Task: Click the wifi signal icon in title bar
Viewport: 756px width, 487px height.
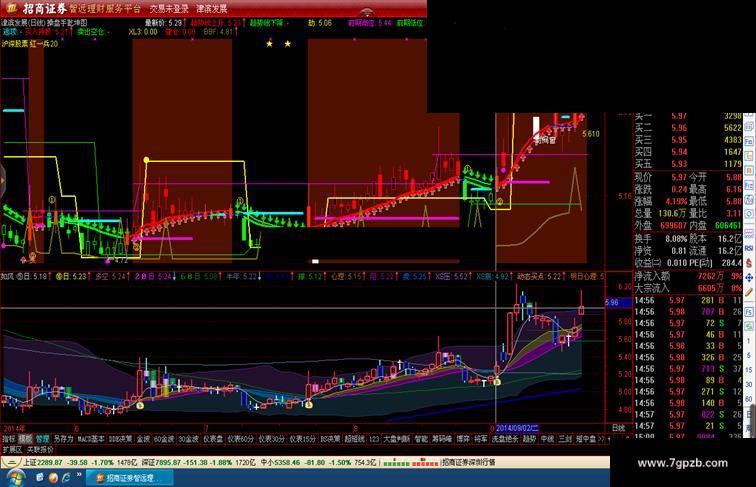Action: 367,11
